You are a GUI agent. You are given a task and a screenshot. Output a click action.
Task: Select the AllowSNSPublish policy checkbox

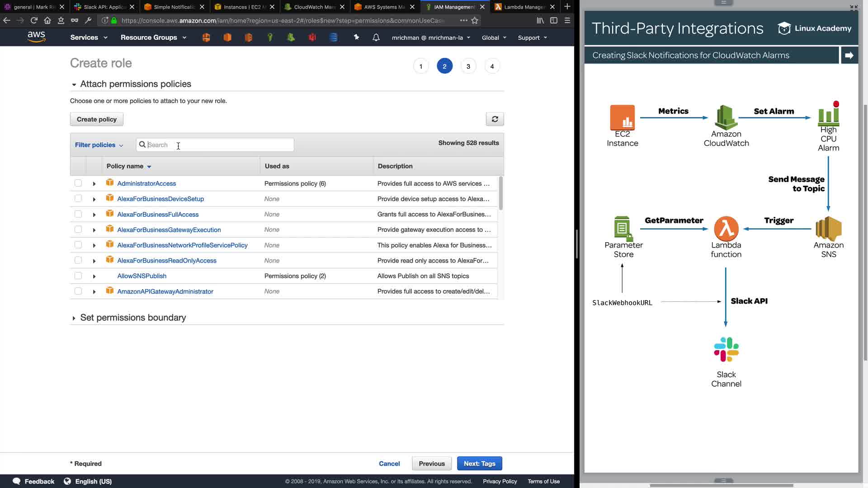78,276
